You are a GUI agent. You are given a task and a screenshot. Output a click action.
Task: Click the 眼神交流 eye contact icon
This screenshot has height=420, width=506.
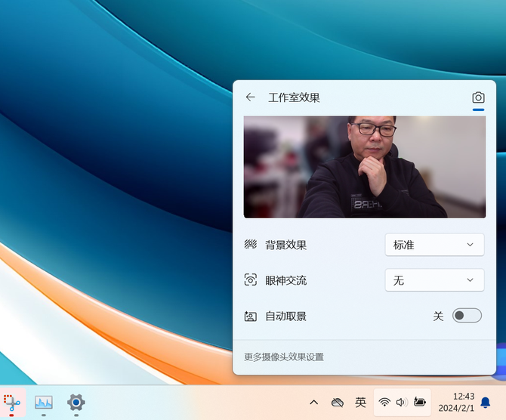(x=251, y=280)
